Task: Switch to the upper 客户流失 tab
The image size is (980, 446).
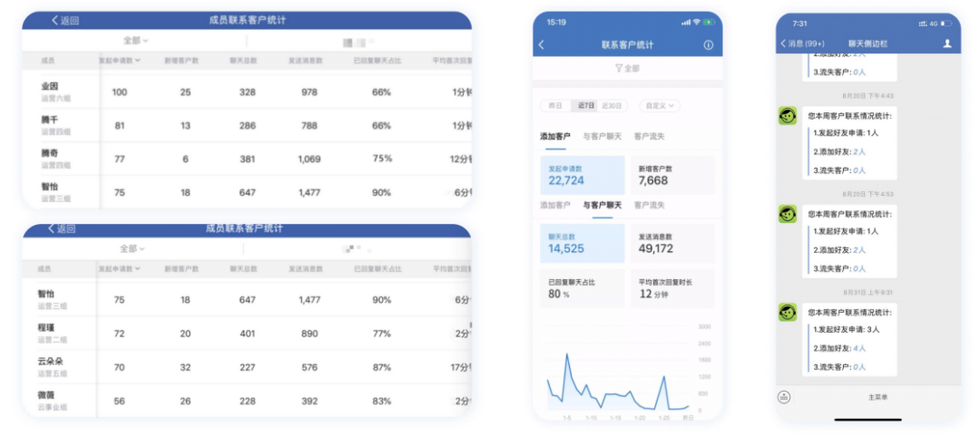Action: [649, 136]
